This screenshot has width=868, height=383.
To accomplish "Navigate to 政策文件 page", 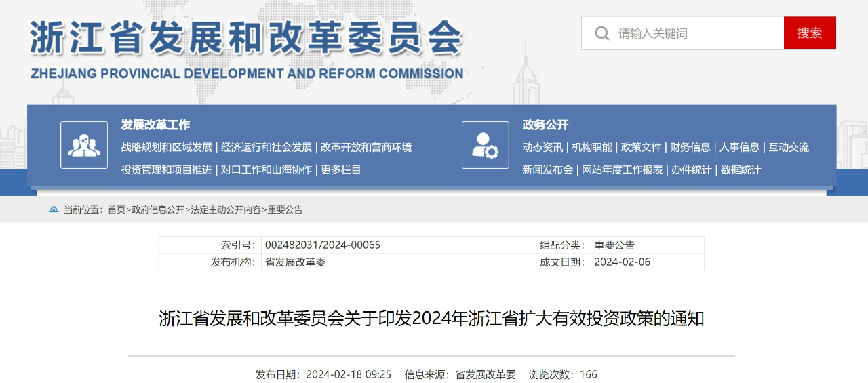I will [641, 147].
